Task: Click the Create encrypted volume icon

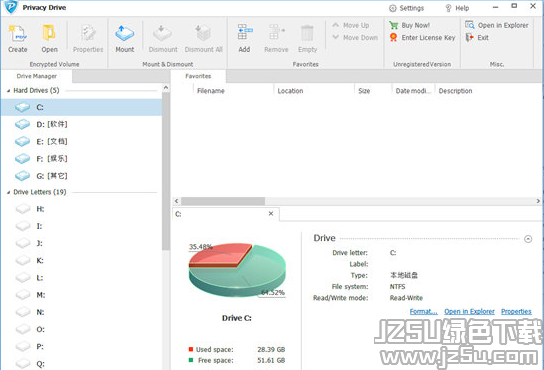Action: (18, 34)
